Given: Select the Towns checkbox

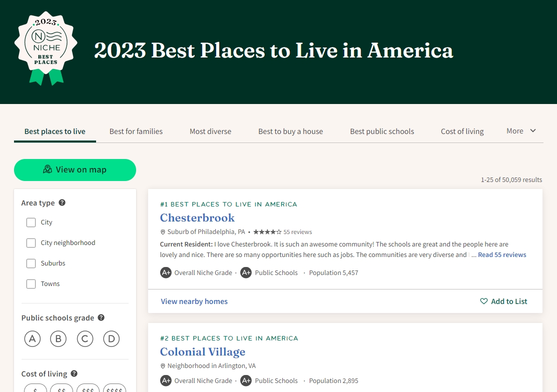Looking at the screenshot, I should point(31,284).
